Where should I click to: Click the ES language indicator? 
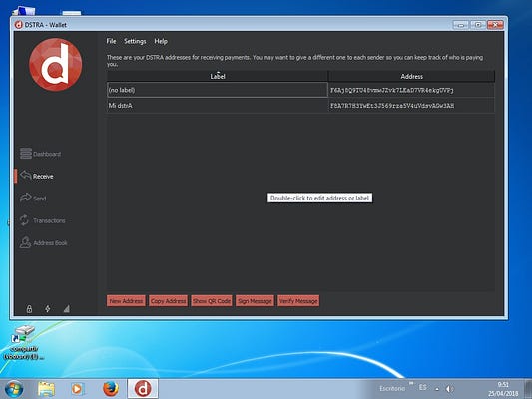pos(422,387)
